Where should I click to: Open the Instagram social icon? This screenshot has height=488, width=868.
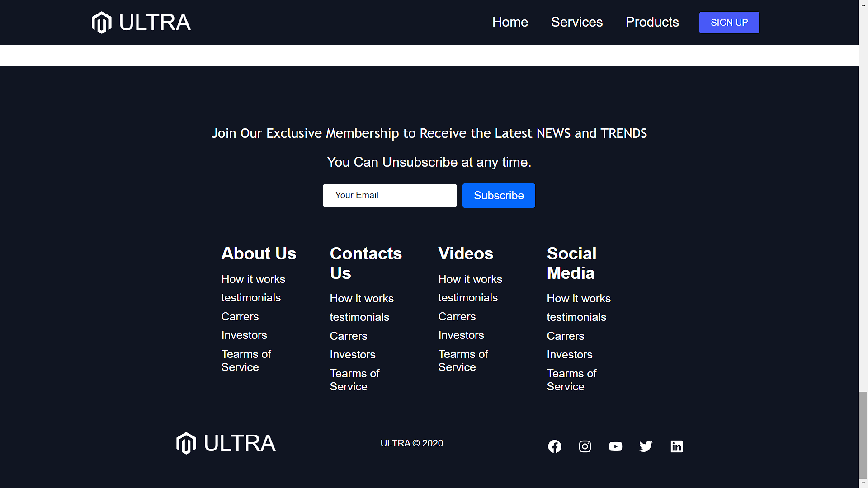585,446
